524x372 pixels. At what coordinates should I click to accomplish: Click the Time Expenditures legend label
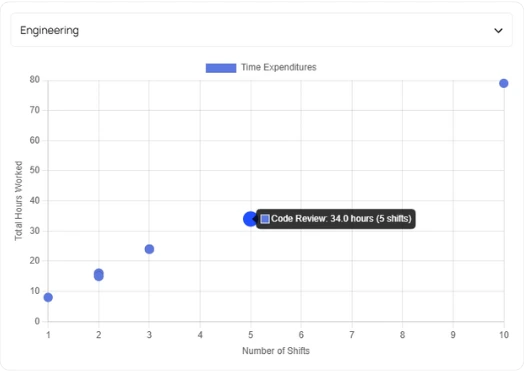[x=279, y=67]
